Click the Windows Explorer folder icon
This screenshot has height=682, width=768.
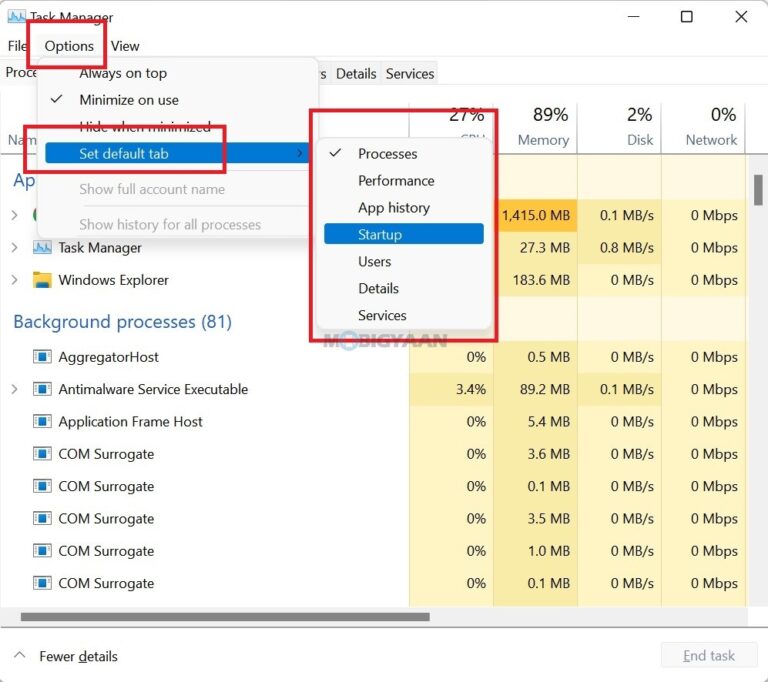pyautogui.click(x=42, y=280)
